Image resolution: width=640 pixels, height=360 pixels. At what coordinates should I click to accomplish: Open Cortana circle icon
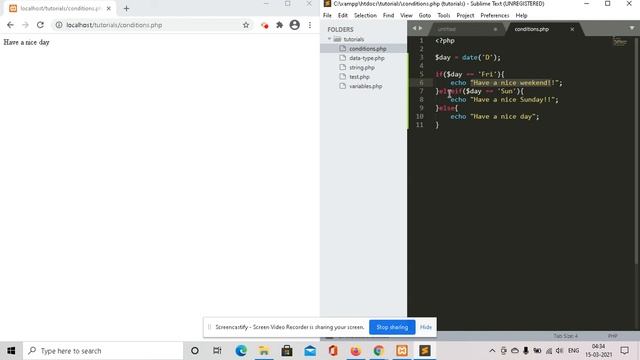tap(195, 351)
